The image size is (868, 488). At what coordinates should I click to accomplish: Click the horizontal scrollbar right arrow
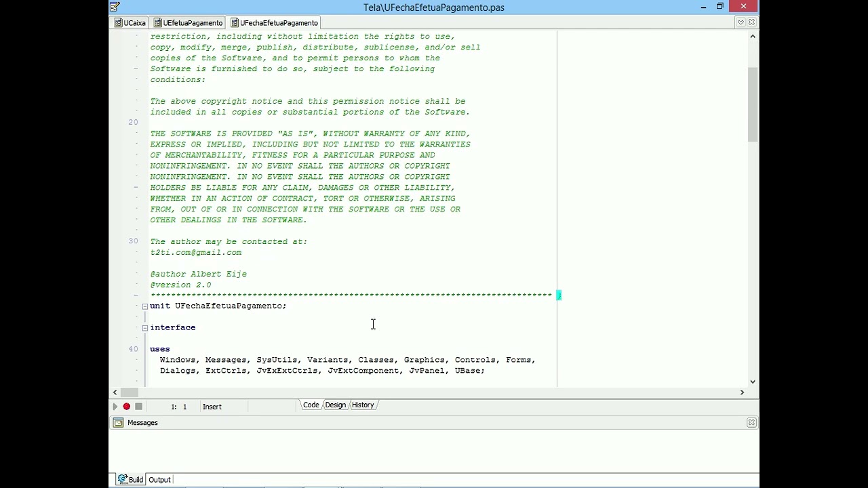(742, 392)
